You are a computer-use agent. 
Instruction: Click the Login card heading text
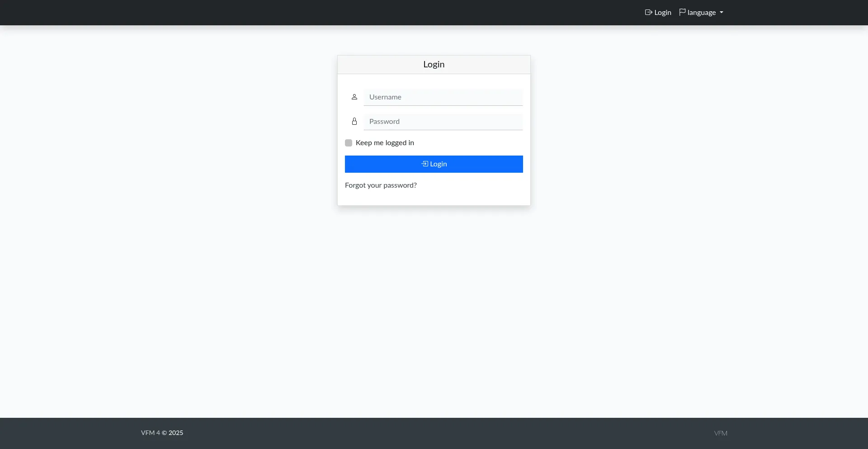tap(434, 65)
